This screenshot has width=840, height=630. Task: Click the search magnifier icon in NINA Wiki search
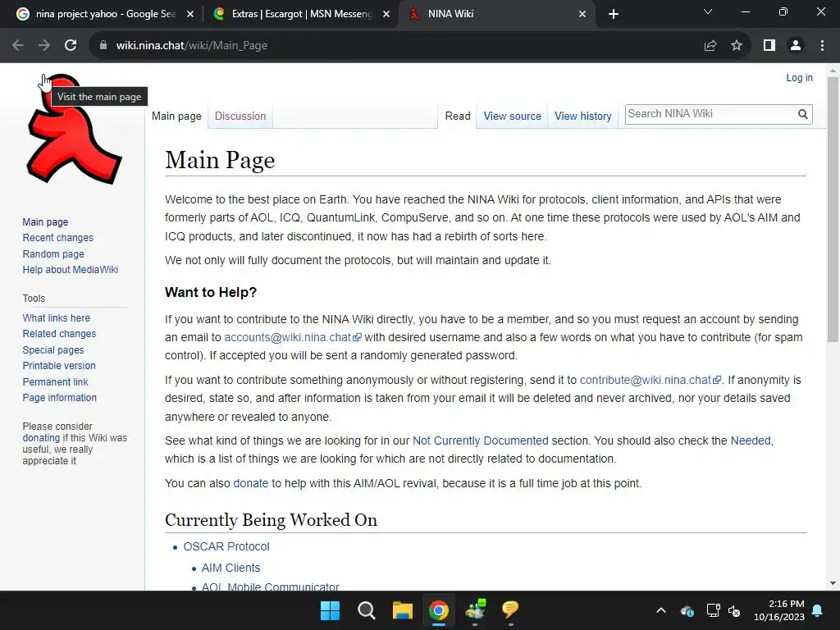802,114
